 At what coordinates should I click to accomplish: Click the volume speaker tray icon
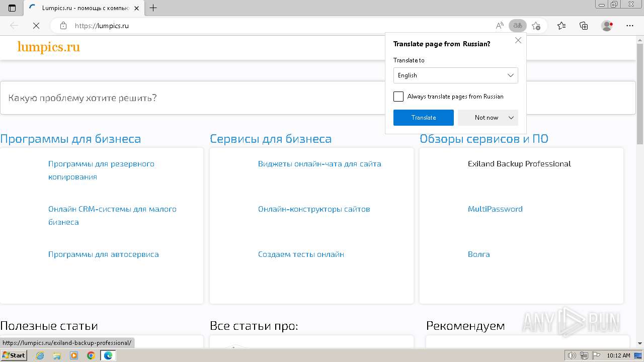point(572,355)
